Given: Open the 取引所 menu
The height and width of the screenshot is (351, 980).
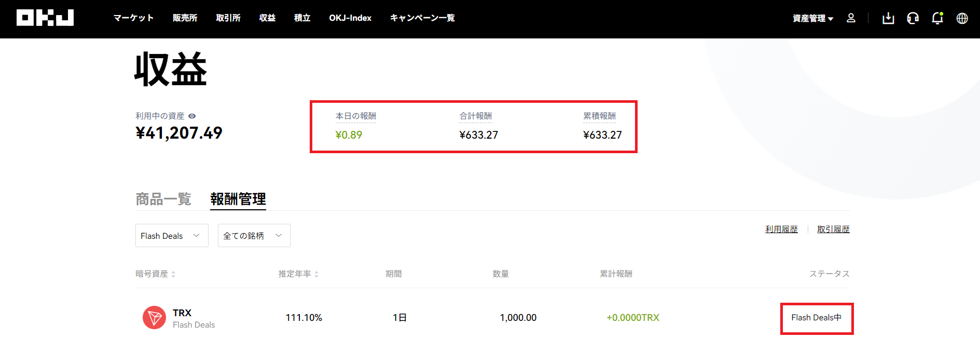Looking at the screenshot, I should tap(228, 18).
